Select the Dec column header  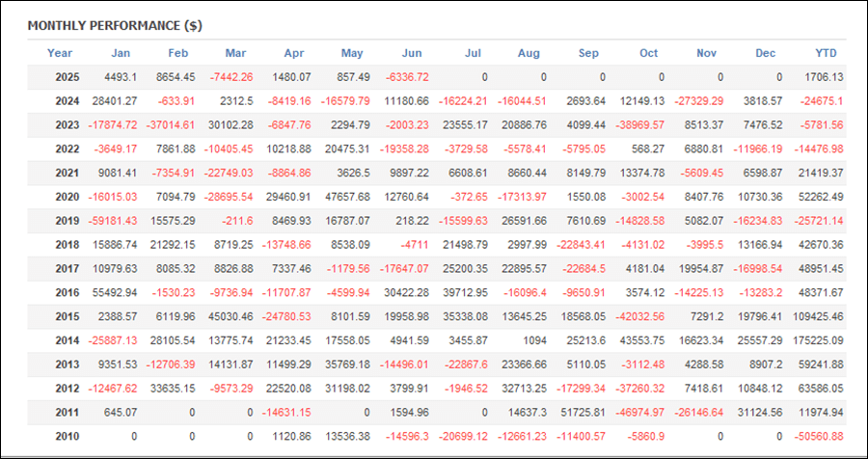[x=766, y=53]
